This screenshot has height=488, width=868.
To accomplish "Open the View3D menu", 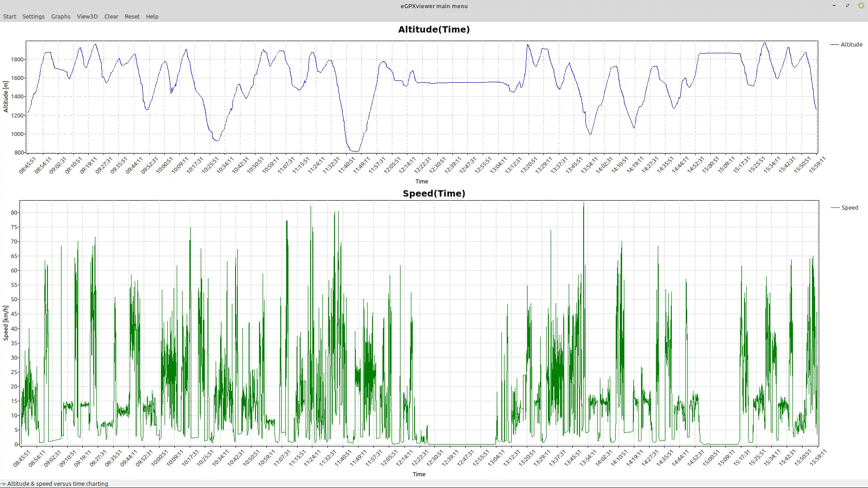I will pos(87,17).
